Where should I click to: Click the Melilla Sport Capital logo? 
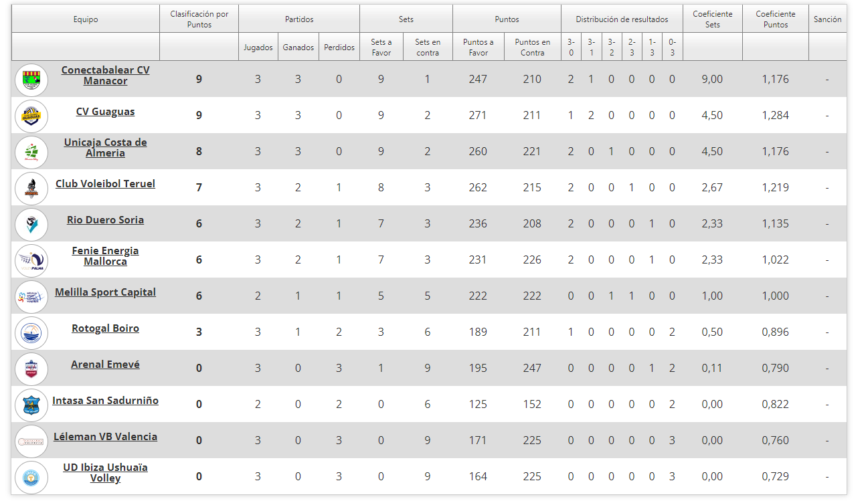coord(31,297)
